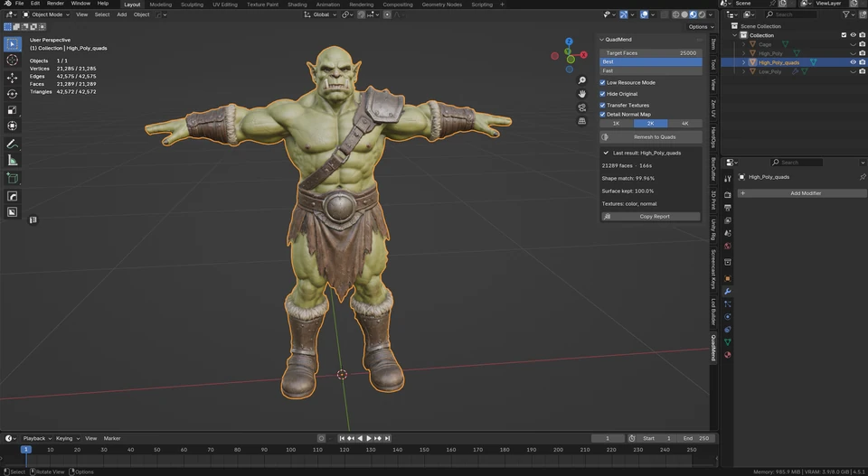Activate the Cursor tool
868x476 pixels.
click(12, 61)
